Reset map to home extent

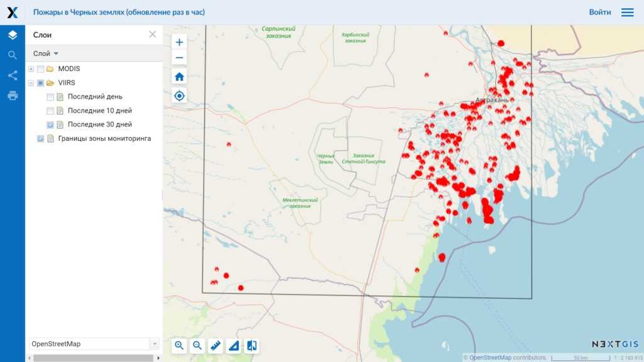(179, 77)
